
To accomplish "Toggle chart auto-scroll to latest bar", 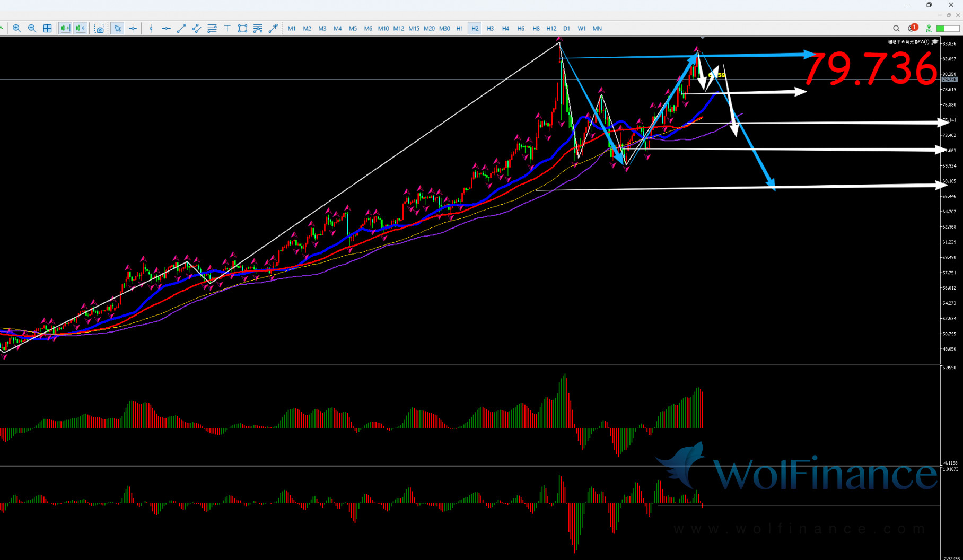I will tap(65, 29).
